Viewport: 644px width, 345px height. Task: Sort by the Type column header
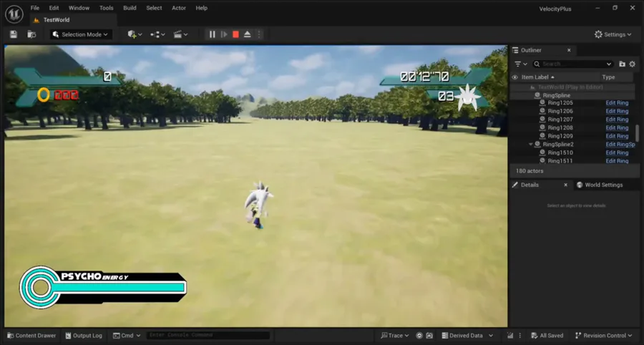(608, 77)
